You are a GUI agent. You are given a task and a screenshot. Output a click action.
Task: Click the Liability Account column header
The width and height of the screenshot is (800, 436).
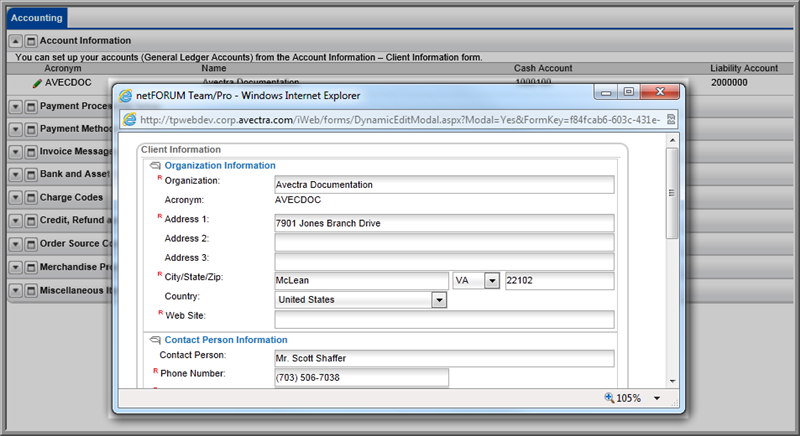[744, 68]
